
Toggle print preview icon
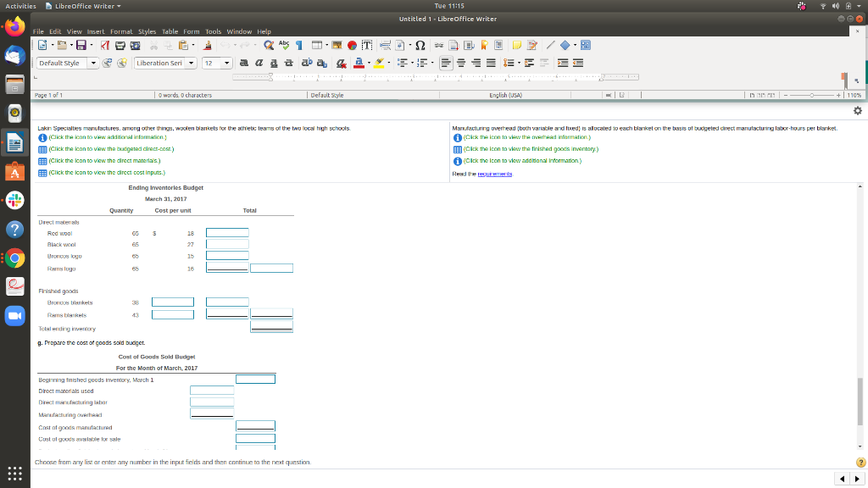click(135, 46)
